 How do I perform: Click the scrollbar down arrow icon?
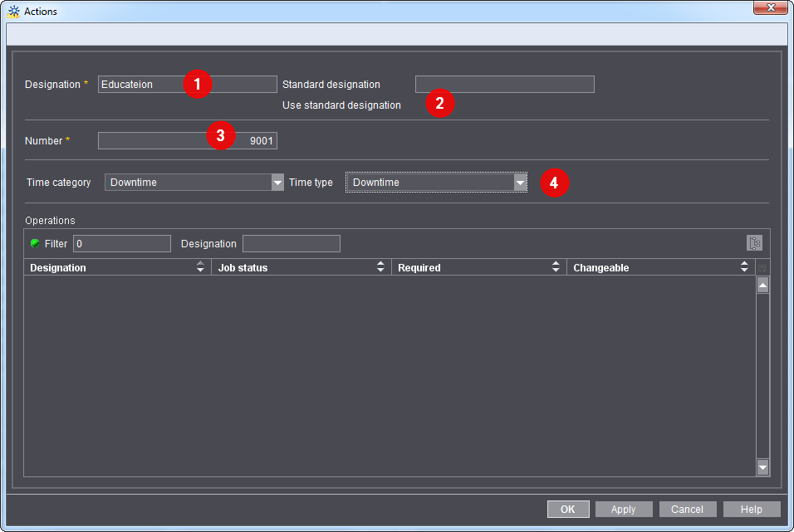(x=762, y=467)
